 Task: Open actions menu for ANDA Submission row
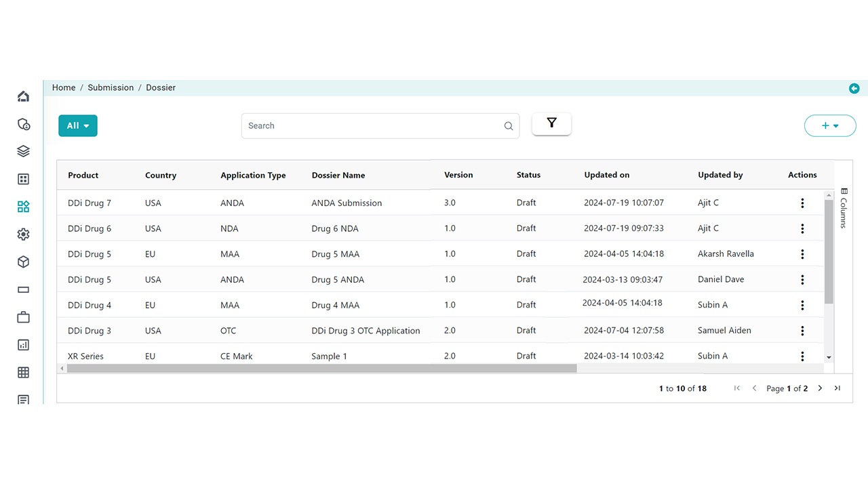802,203
